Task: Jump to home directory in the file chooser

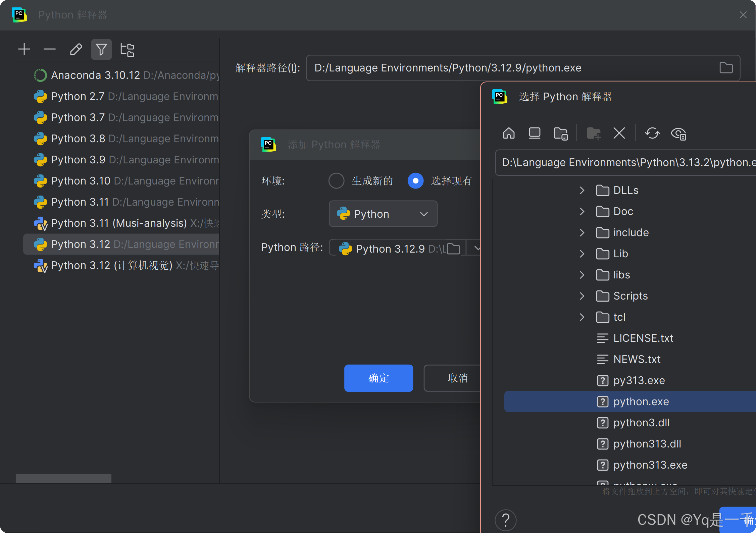Action: [508, 133]
